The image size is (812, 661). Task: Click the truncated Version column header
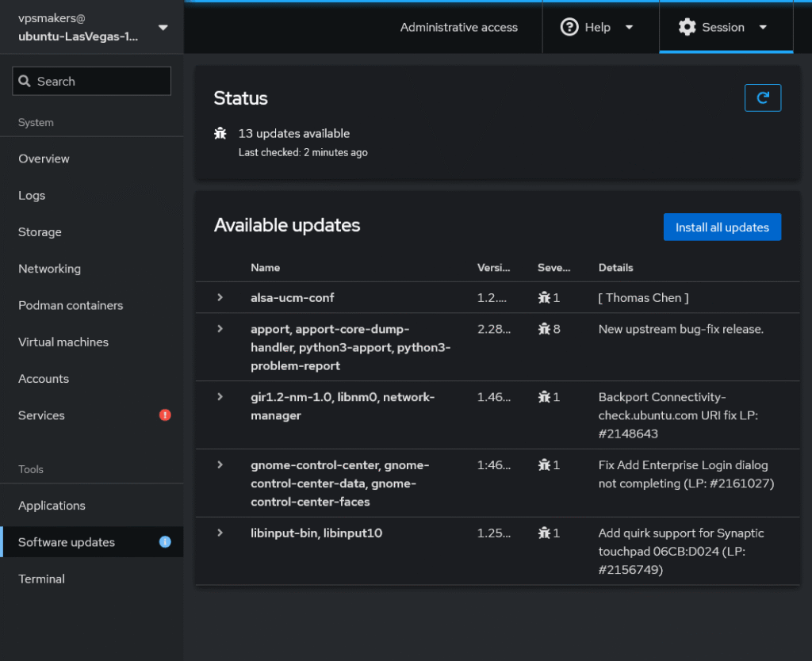(x=493, y=268)
